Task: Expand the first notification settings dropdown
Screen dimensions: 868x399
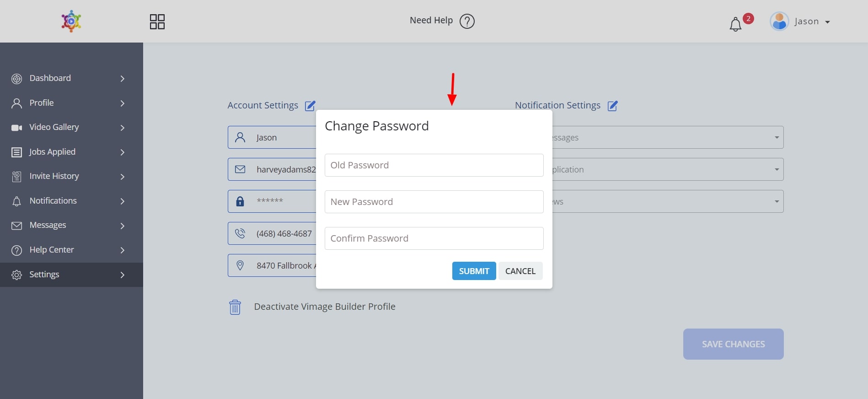Action: coord(776,137)
